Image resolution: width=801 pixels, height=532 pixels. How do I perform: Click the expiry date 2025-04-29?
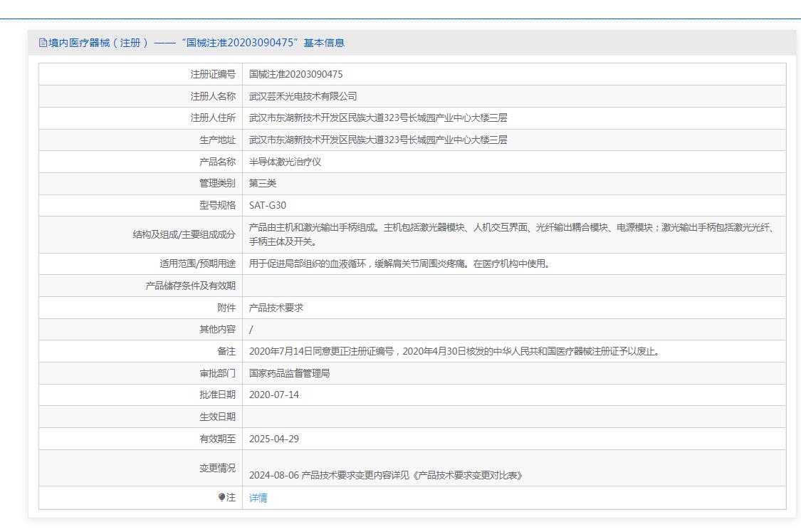point(273,439)
